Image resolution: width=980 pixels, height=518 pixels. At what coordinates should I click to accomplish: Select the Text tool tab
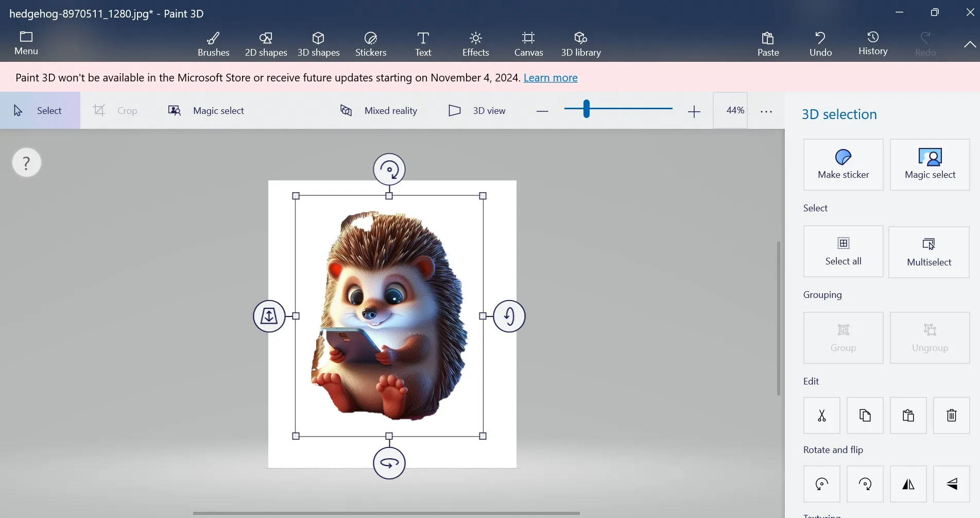[x=423, y=44]
